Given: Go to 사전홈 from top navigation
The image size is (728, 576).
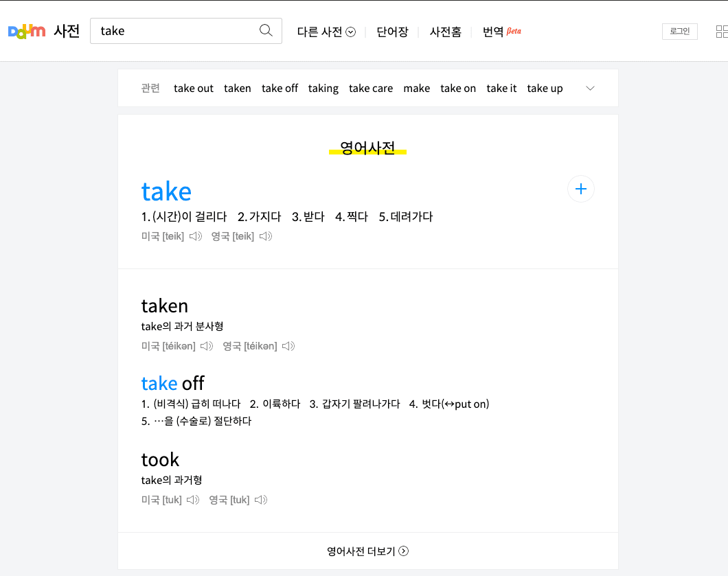Looking at the screenshot, I should pyautogui.click(x=445, y=32).
